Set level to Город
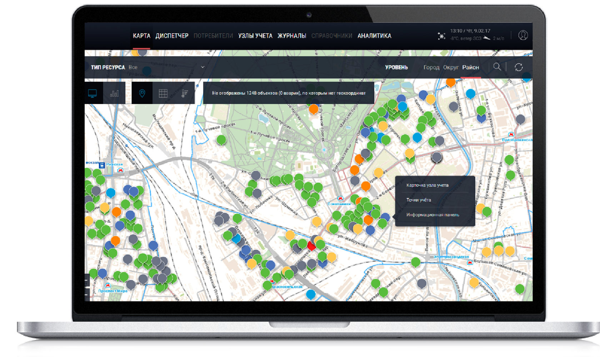600x364 pixels. point(431,67)
